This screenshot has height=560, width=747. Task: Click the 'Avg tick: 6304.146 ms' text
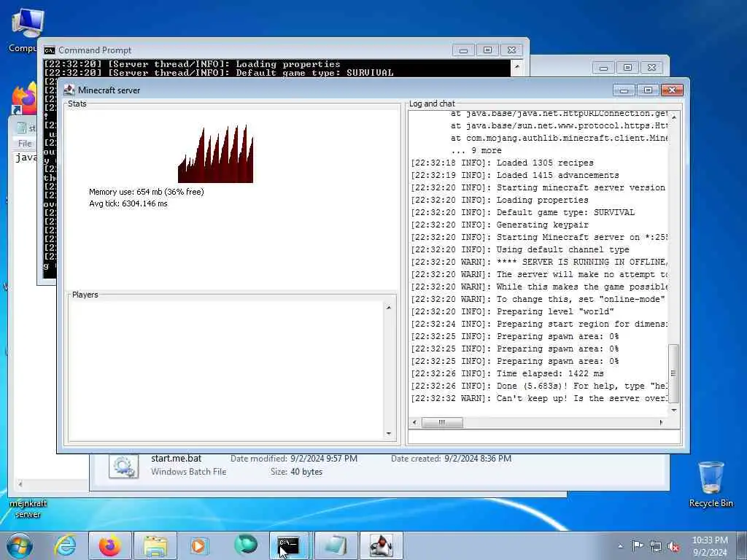point(128,203)
